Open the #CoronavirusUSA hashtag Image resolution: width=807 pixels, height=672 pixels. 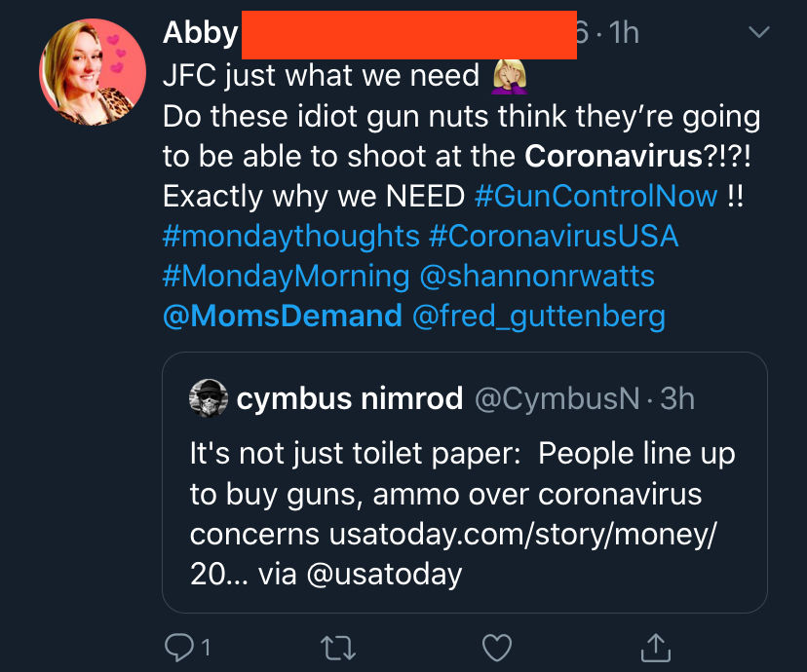click(x=554, y=236)
